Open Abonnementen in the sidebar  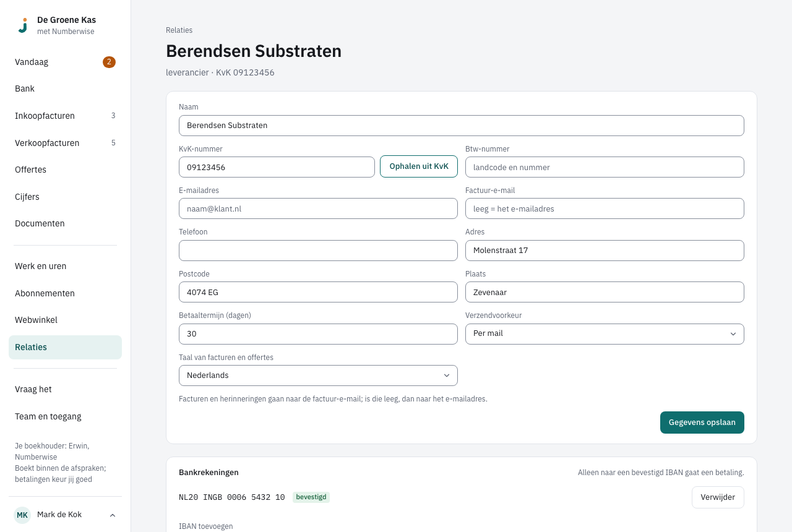(65, 293)
